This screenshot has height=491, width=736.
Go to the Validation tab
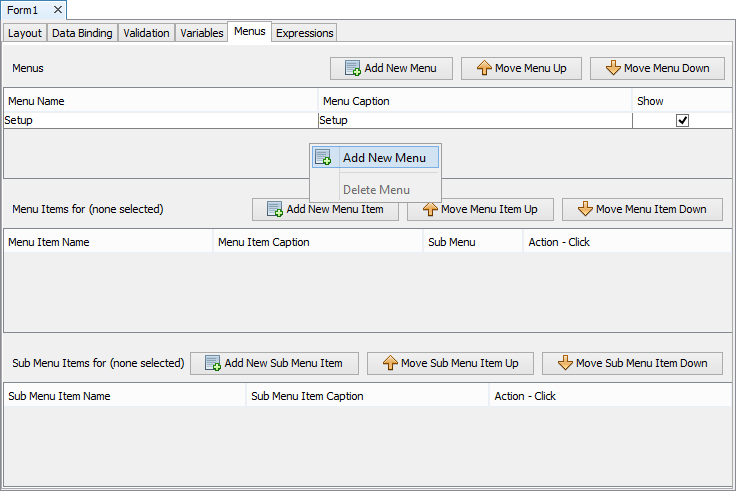point(146,33)
